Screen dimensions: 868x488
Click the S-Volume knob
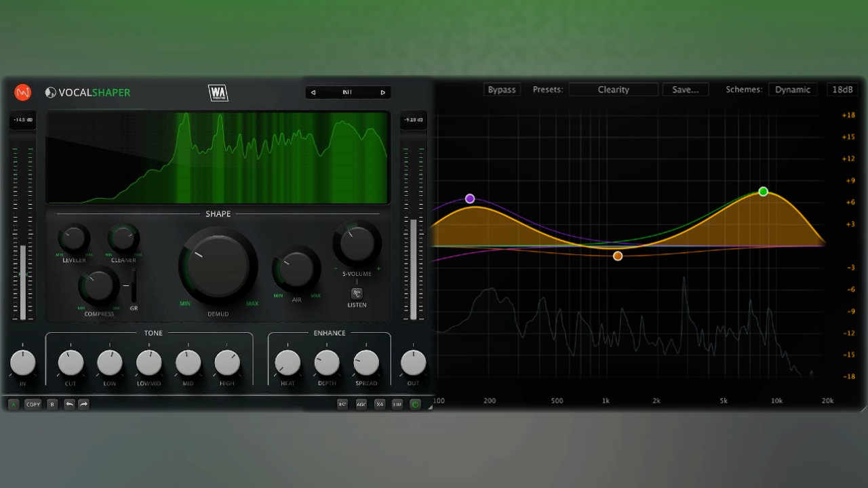point(357,244)
